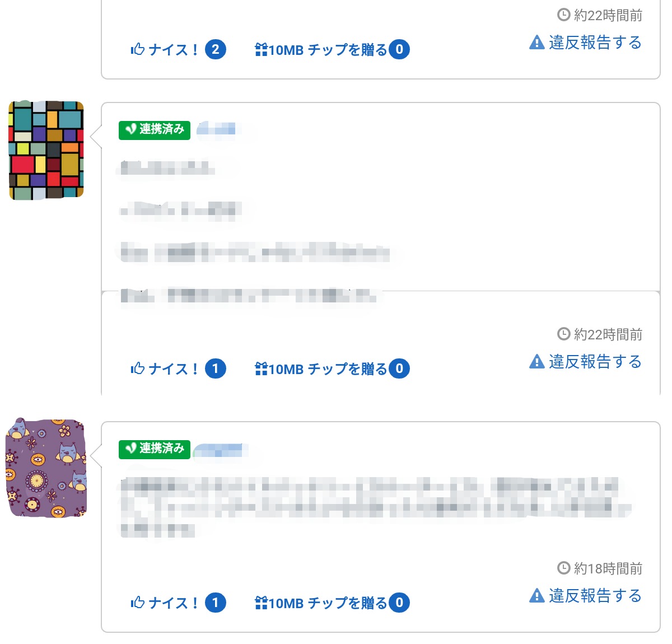Click thumbs-up Nice icon in bottom post
This screenshot has width=672, height=644.
[138, 603]
